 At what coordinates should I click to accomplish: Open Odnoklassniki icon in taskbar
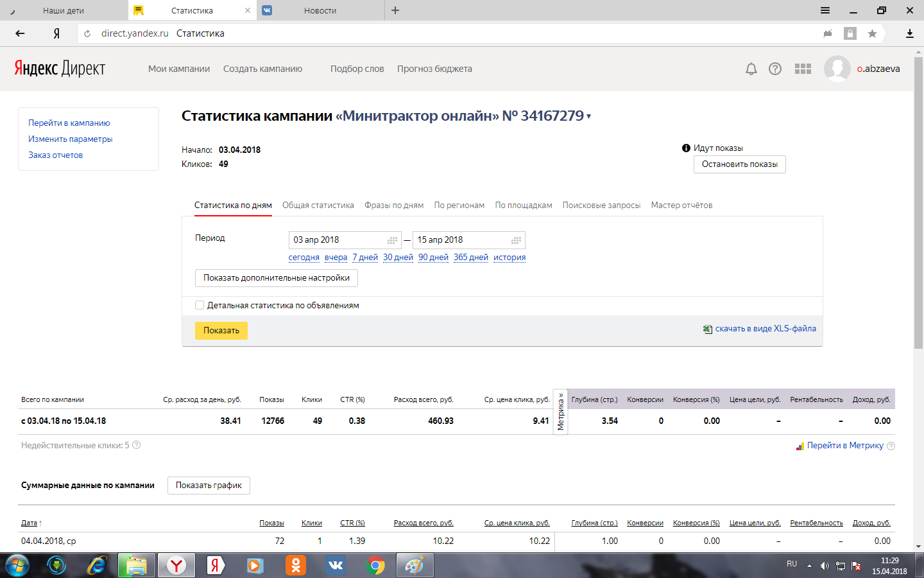click(296, 566)
